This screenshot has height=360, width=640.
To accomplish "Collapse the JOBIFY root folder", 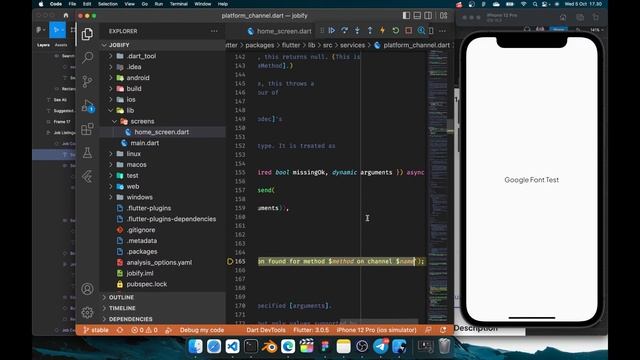I will tap(163, 45).
